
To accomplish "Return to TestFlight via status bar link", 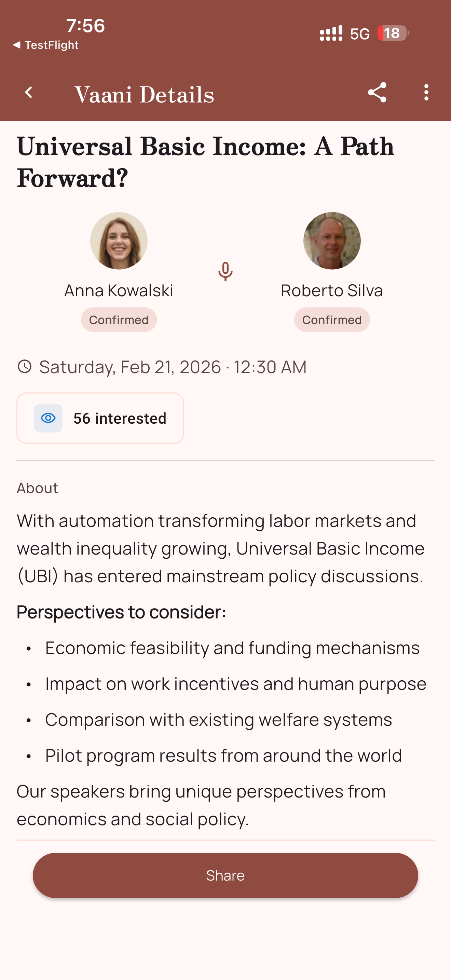I will [46, 45].
